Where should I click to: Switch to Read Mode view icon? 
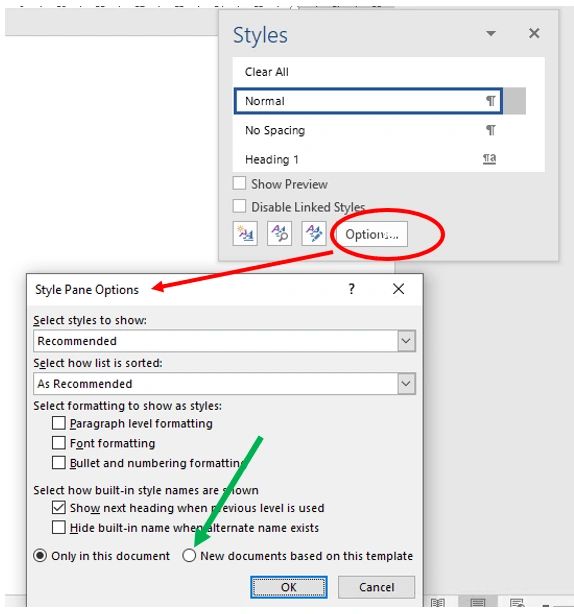[438, 603]
